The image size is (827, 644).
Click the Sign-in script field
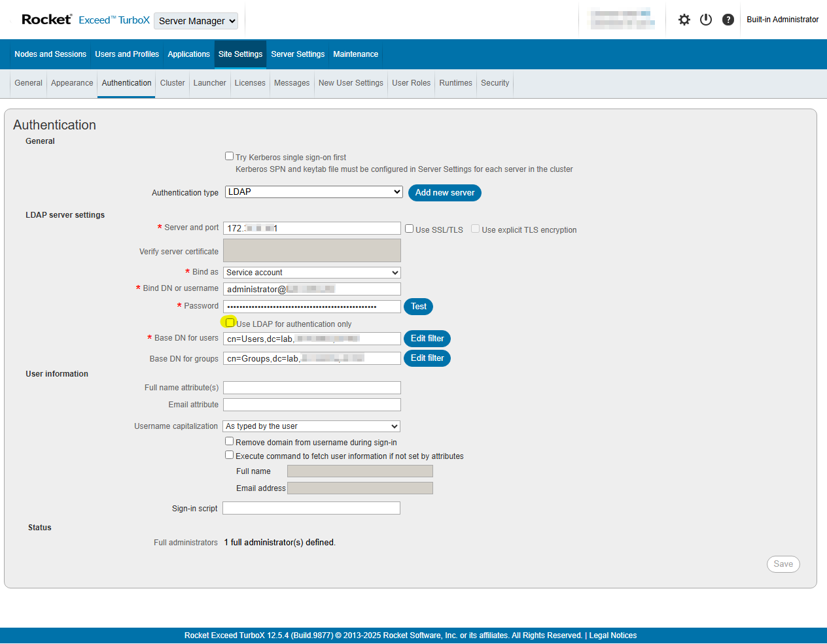click(311, 508)
